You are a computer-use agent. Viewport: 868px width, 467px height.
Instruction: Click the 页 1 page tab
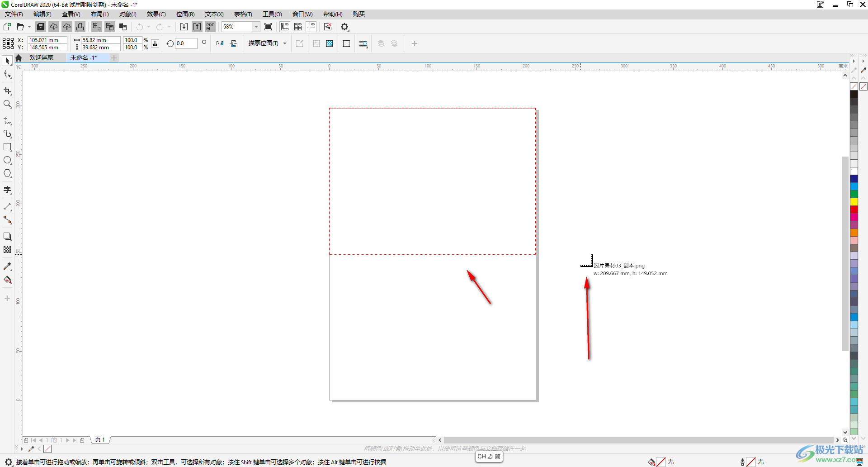click(100, 439)
